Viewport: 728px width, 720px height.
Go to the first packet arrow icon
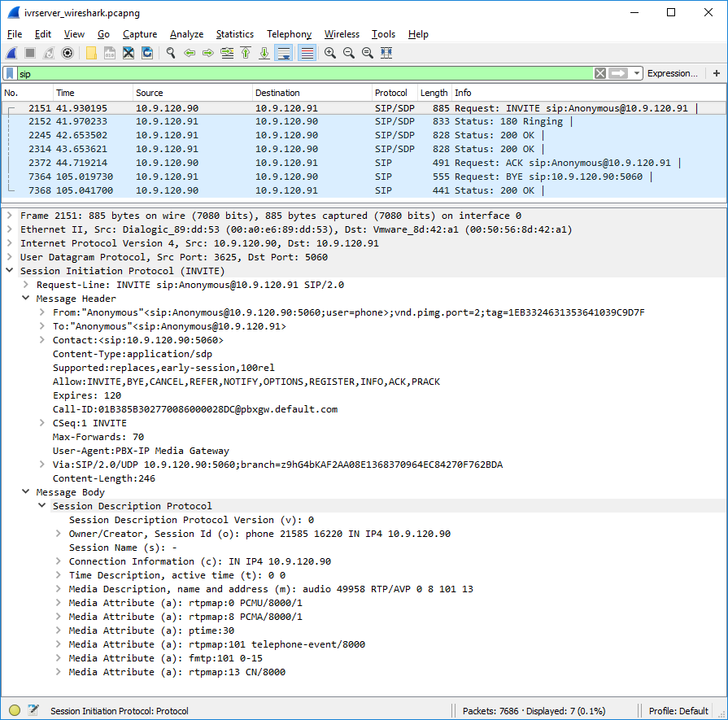pos(246,53)
